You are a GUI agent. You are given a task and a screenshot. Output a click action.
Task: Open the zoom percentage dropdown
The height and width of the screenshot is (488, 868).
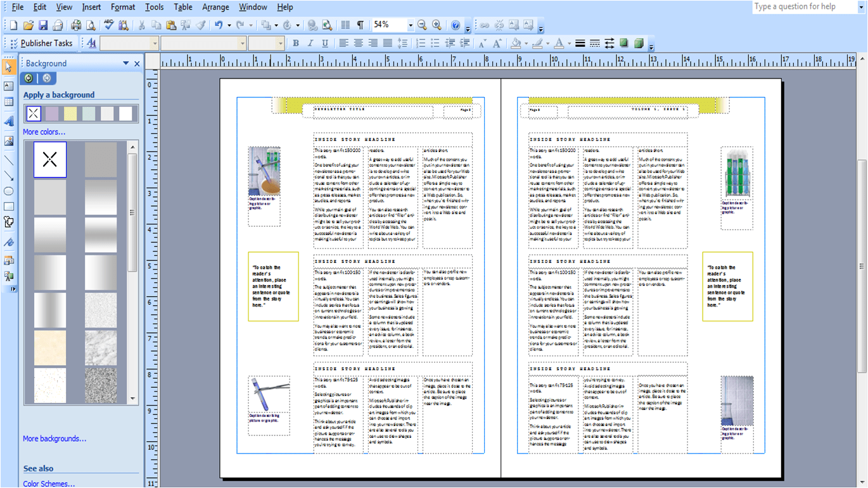tap(410, 25)
